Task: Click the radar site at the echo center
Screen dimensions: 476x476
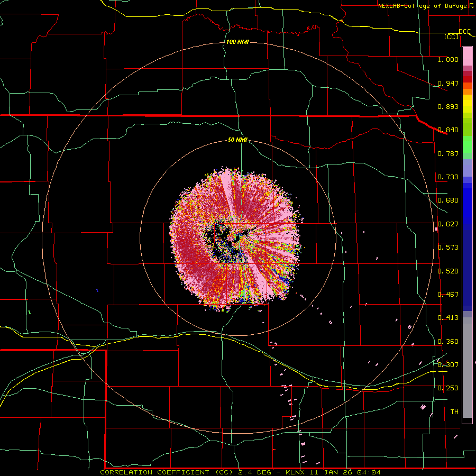Action: pos(237,239)
